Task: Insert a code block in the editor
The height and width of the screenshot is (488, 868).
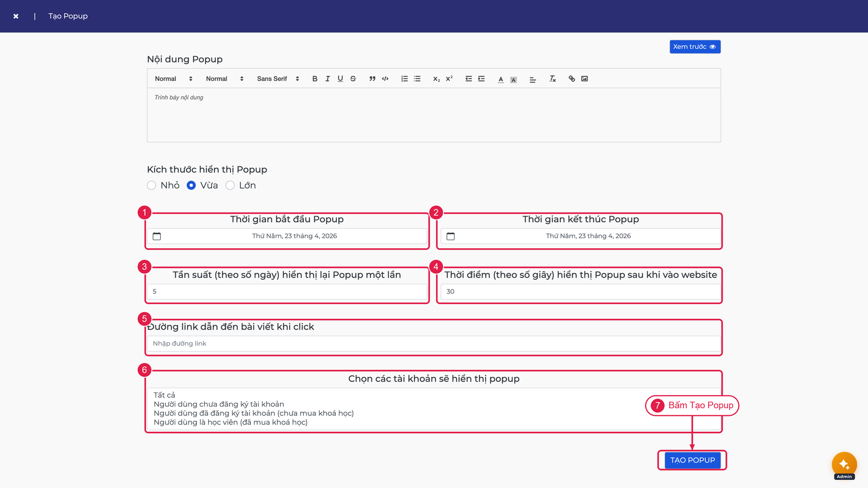Action: point(385,79)
